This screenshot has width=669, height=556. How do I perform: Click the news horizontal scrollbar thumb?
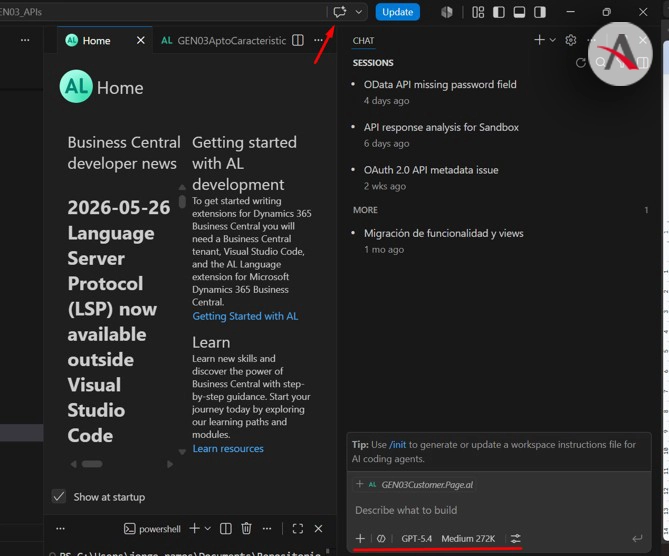(92, 464)
